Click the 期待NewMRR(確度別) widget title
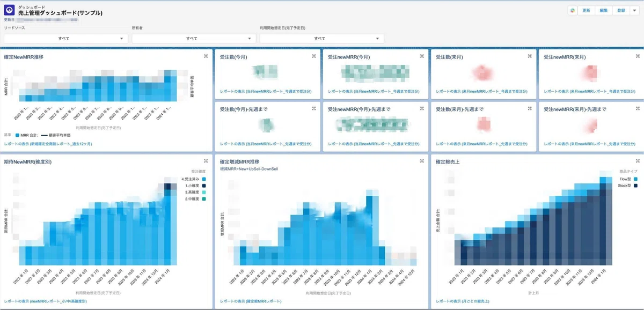Screen dimensions: 644x310 (x=28, y=161)
